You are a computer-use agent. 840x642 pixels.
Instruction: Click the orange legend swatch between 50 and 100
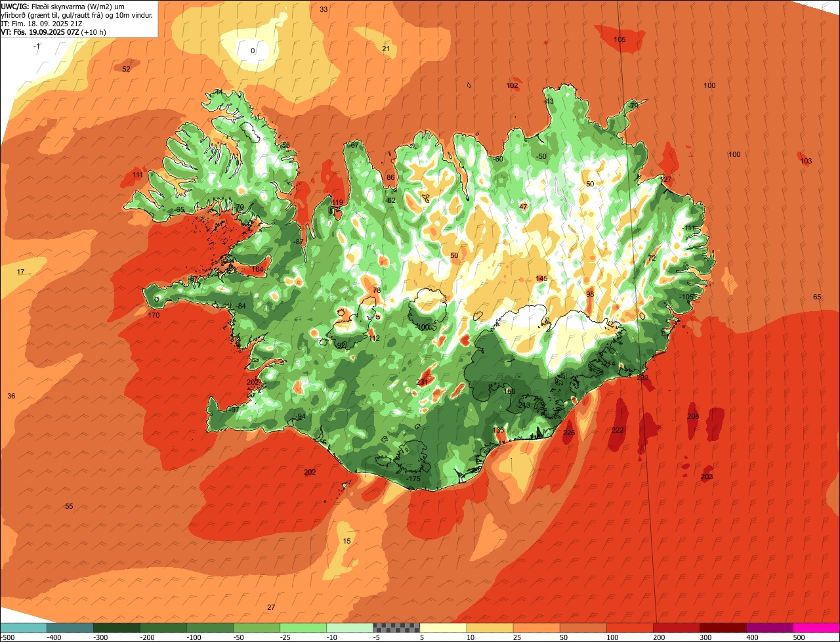tap(583, 628)
